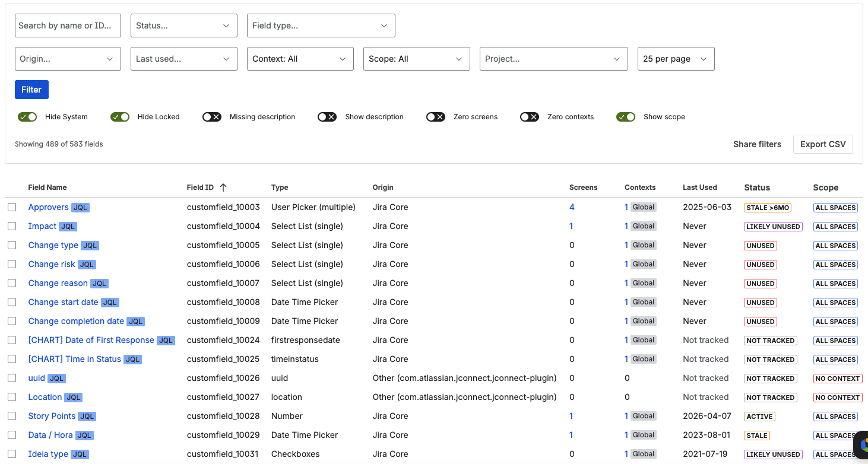Open the Origin dropdown
This screenshot has height=464, width=868.
pos(68,59)
